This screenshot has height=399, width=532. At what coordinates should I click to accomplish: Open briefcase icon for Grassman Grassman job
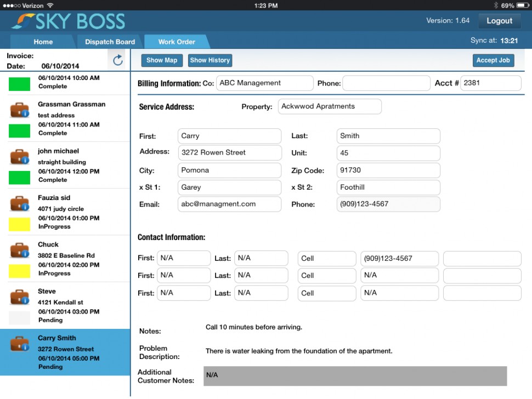tap(19, 110)
